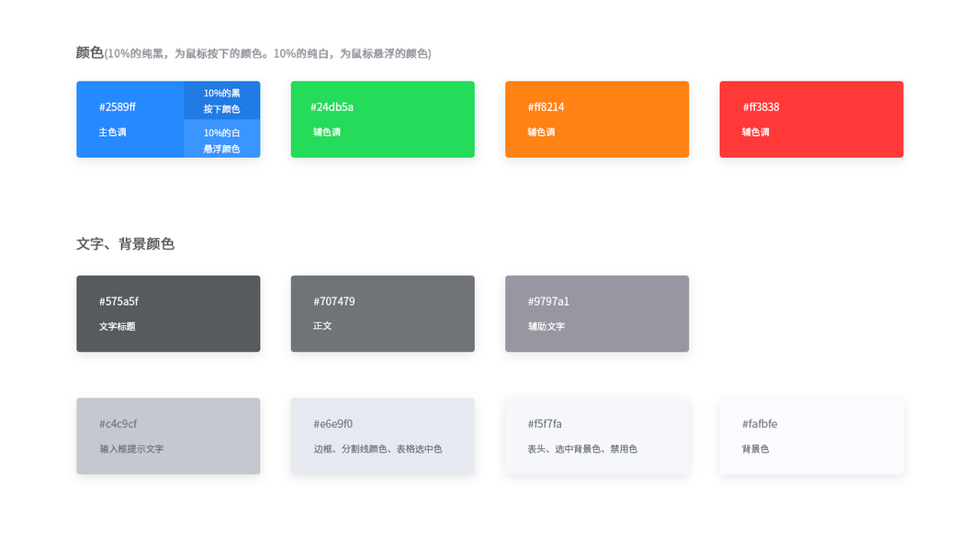Image resolution: width=980 pixels, height=551 pixels.
Task: Pick the gray #707479 body text swatch
Action: (382, 313)
